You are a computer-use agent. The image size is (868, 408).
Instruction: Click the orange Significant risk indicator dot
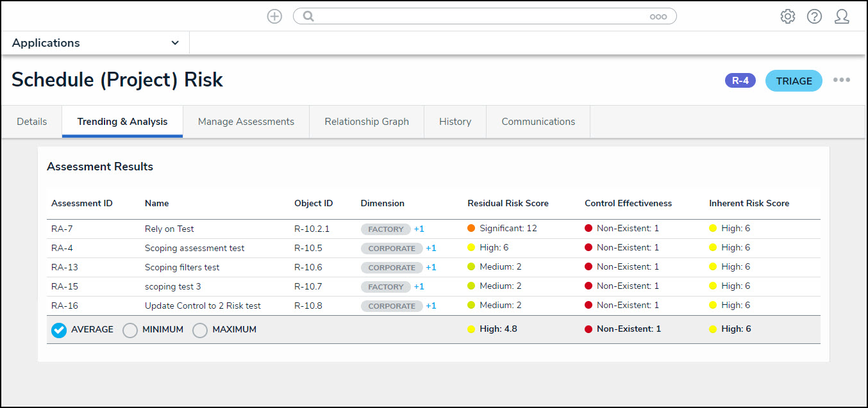pyautogui.click(x=471, y=229)
